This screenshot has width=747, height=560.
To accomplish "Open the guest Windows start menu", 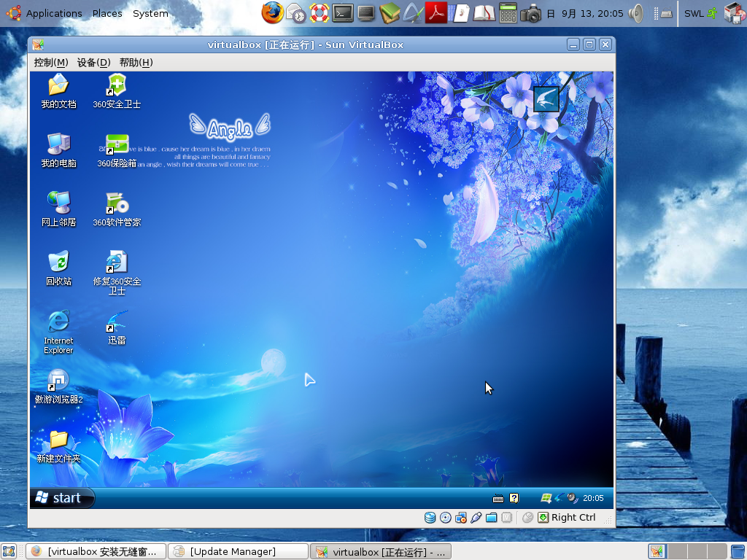I will [x=63, y=497].
